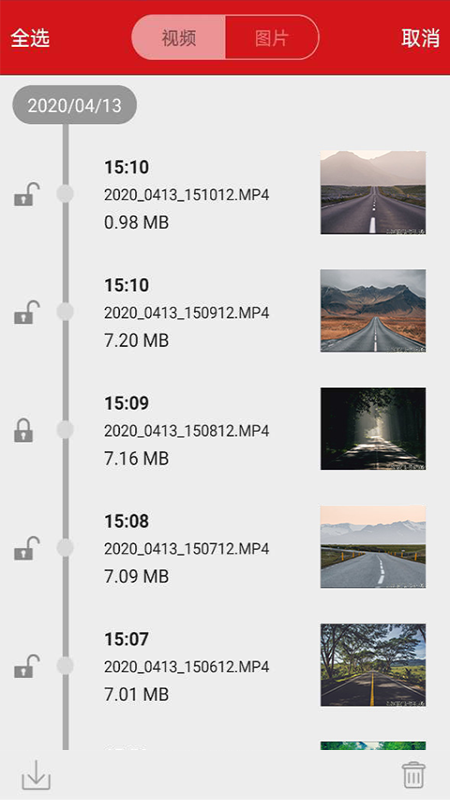The image size is (450, 800).
Task: Click the 2020/04/13 date header
Action: click(74, 105)
